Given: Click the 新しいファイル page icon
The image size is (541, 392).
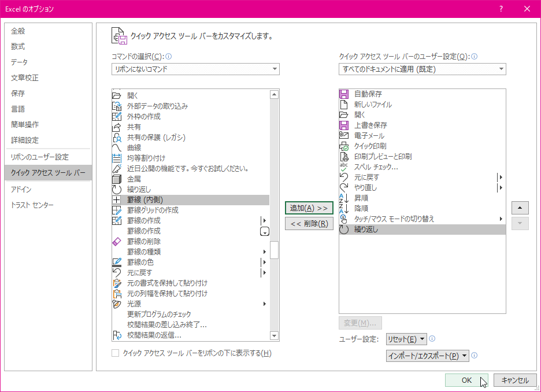Looking at the screenshot, I should [344, 104].
